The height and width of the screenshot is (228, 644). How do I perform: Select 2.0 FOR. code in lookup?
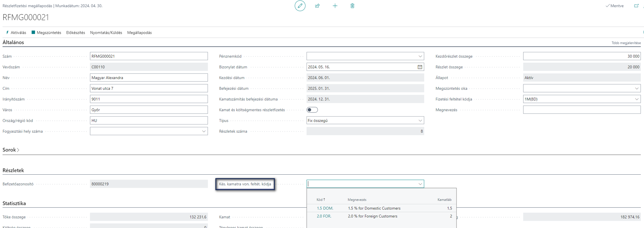(324, 216)
